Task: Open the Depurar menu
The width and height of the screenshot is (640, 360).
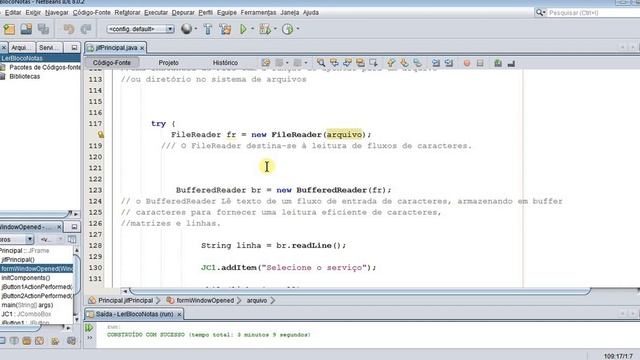Action: pos(183,13)
